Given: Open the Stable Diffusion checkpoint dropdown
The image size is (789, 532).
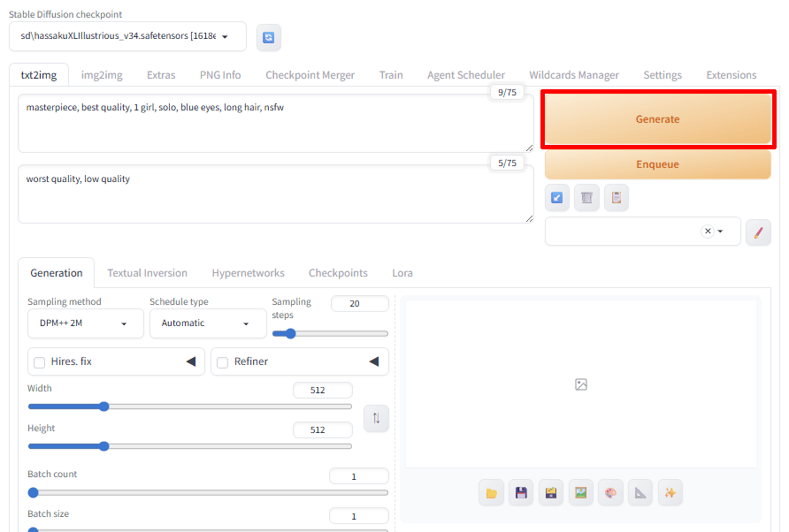Looking at the screenshot, I should tap(127, 36).
